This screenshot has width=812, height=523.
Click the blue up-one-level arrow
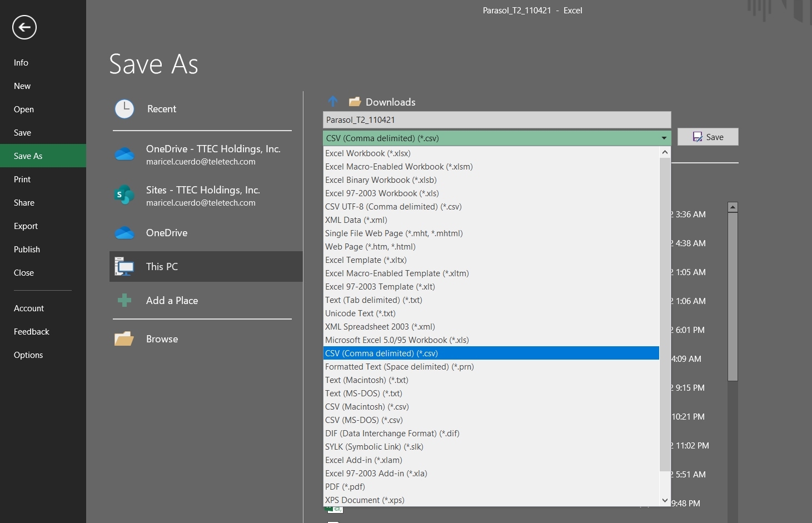[333, 102]
